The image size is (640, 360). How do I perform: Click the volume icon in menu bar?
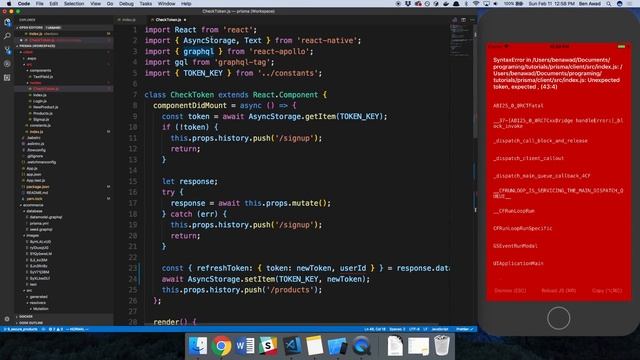click(496, 4)
